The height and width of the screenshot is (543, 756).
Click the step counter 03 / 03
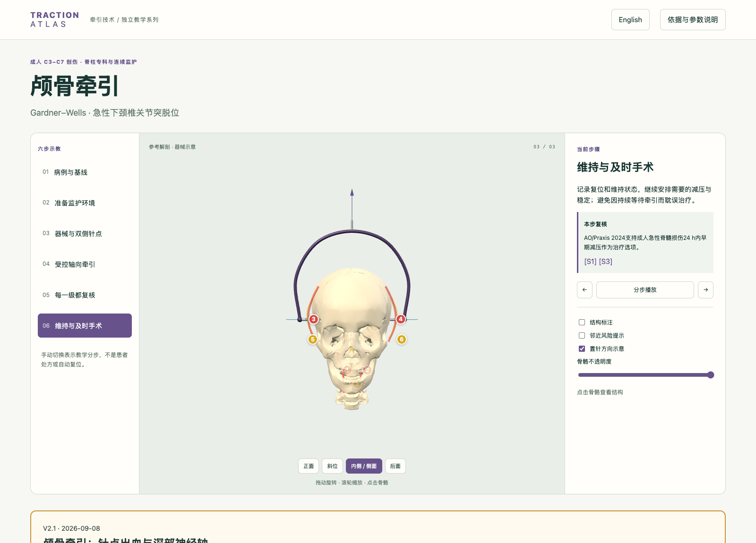(544, 147)
